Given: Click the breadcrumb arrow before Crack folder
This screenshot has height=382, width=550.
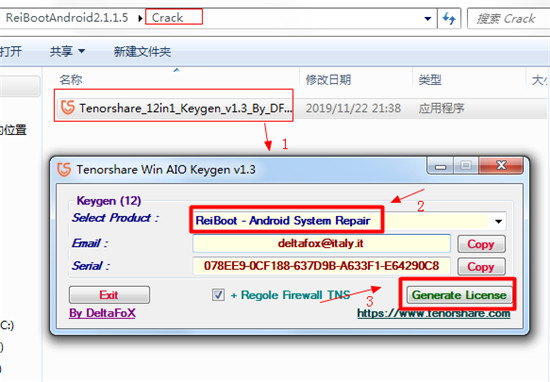Looking at the screenshot, I should pos(140,18).
